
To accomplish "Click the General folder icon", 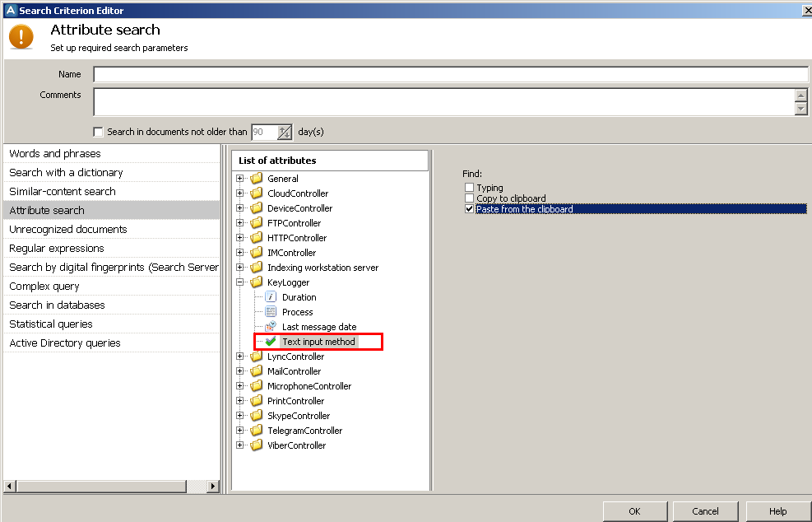I will [257, 179].
